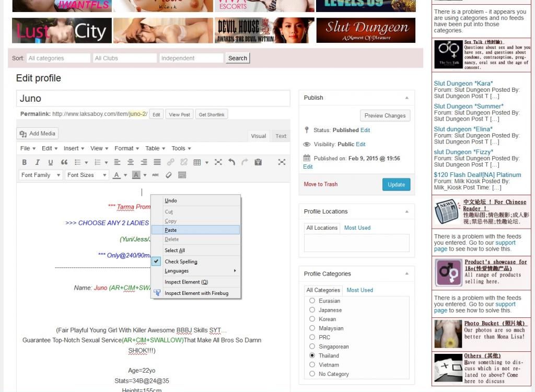Select the Singaporean category radio
The width and height of the screenshot is (535, 392).
point(312,346)
